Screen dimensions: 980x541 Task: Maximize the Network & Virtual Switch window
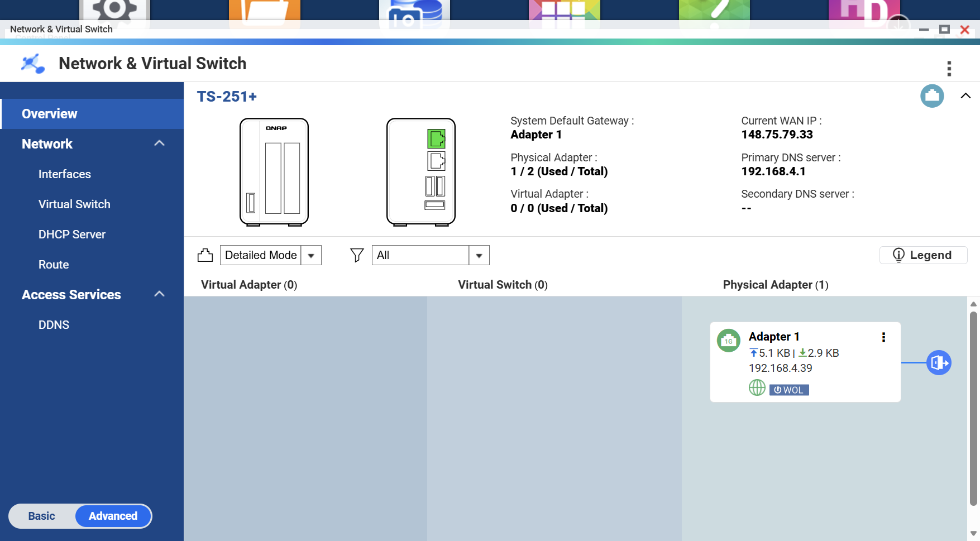tap(944, 30)
